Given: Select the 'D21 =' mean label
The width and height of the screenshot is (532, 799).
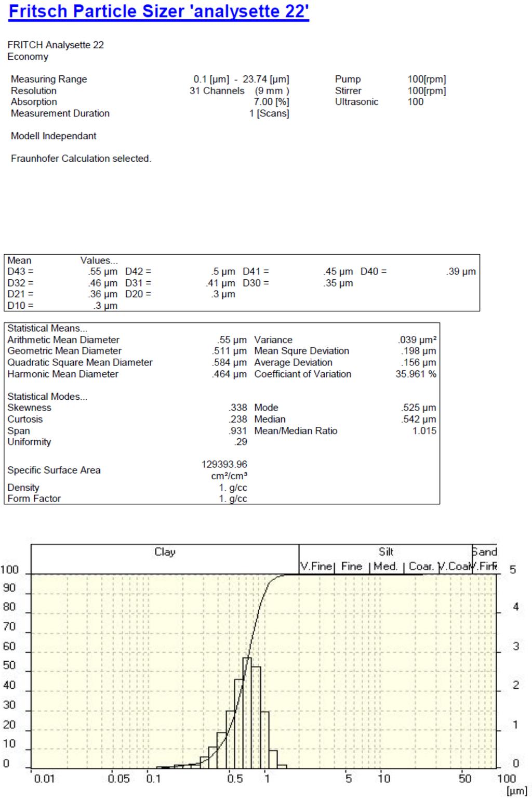Looking at the screenshot, I should click(20, 294).
